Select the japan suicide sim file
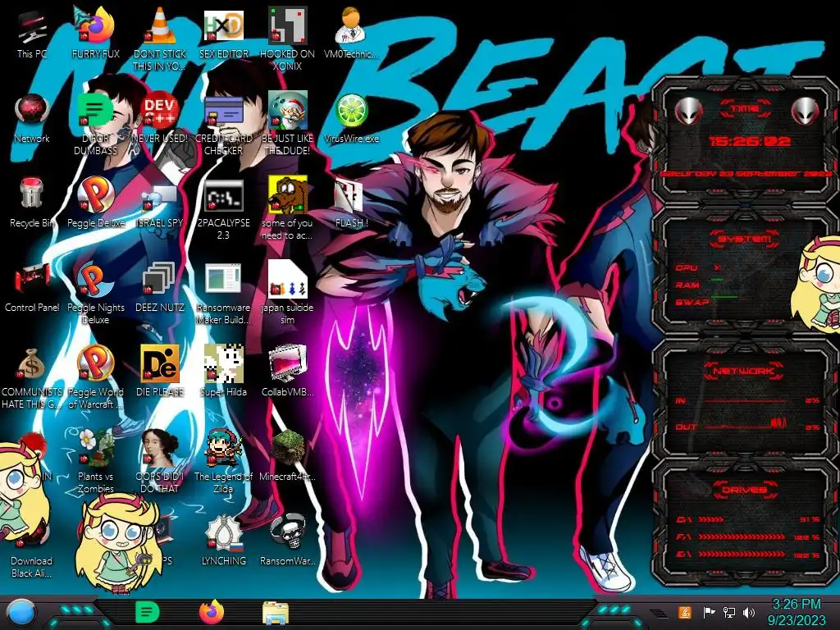 [288, 294]
